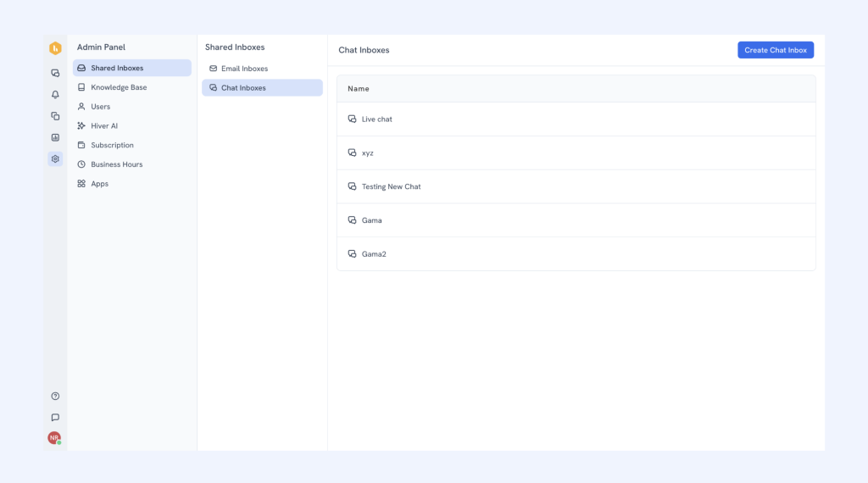
Task: Open the help question mark icon
Action: point(55,396)
